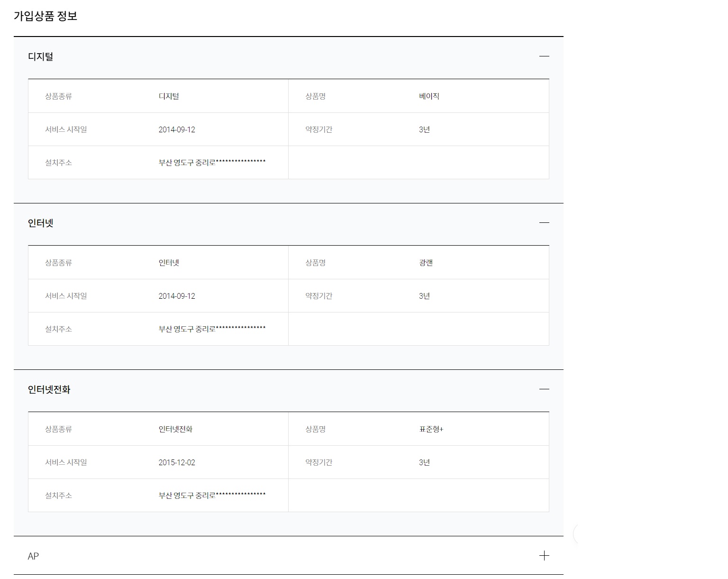Click the minus icon beside 인터넷전화

544,389
